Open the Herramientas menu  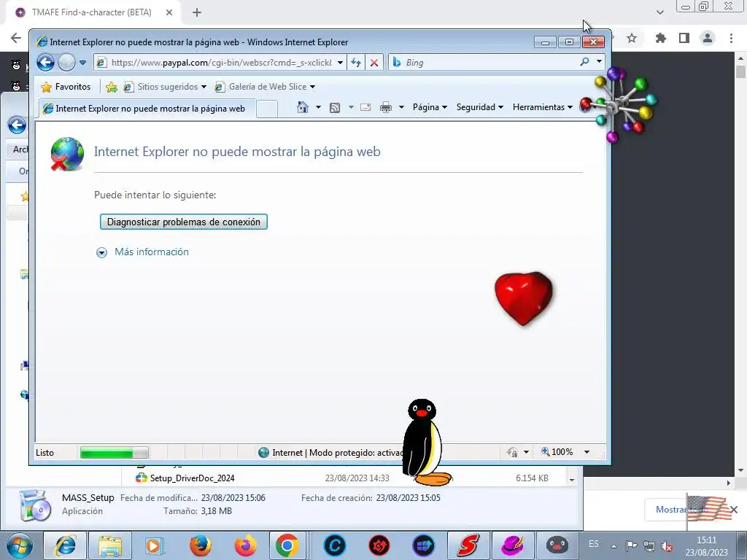pyautogui.click(x=542, y=107)
